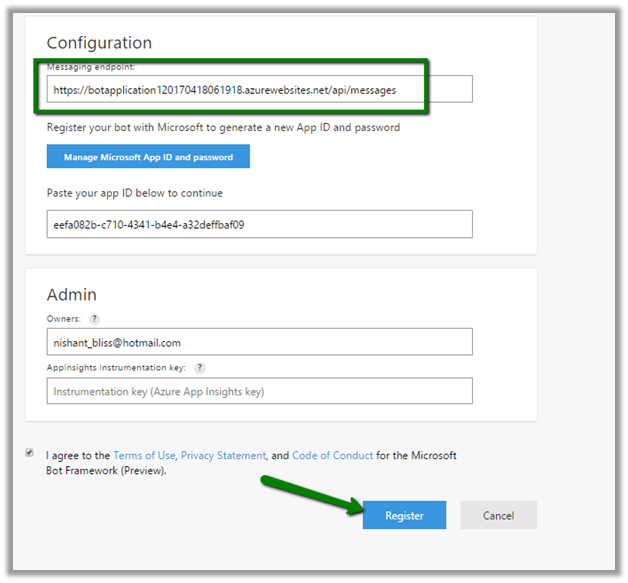Open the Privacy Statement link
The width and height of the screenshot is (628, 583).
tap(223, 456)
